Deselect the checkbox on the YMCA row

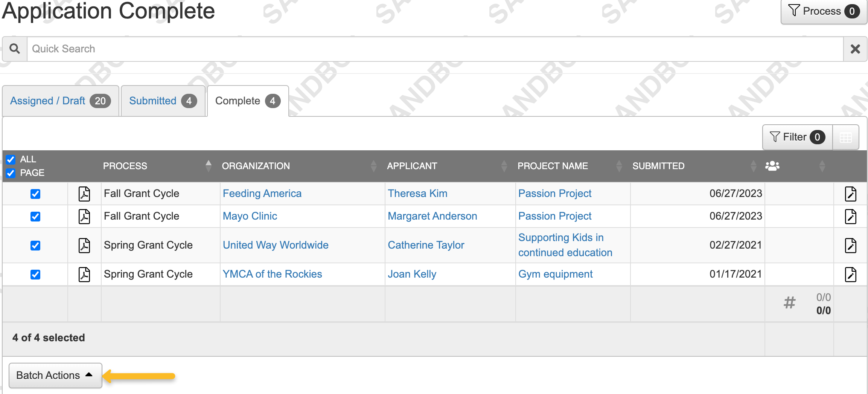(35, 275)
